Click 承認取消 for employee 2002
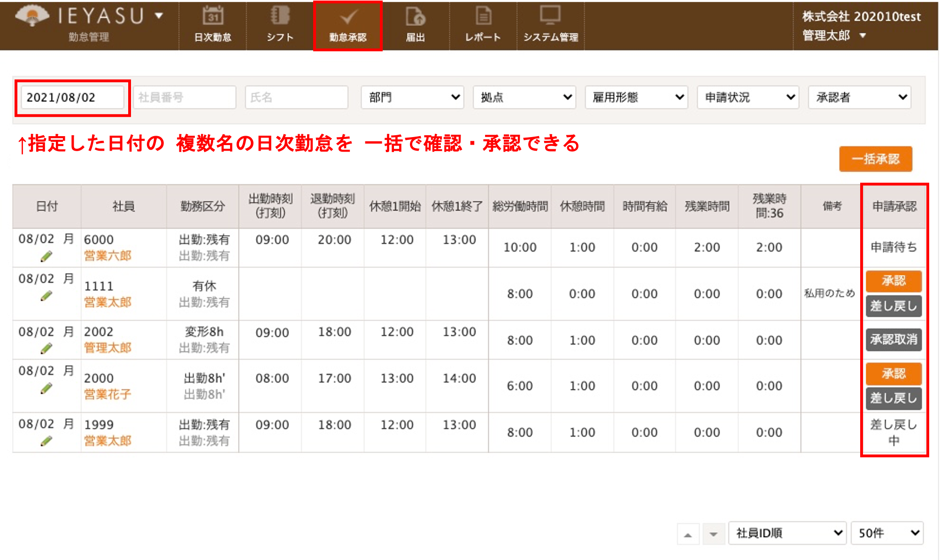The image size is (940, 560). pos(894,339)
